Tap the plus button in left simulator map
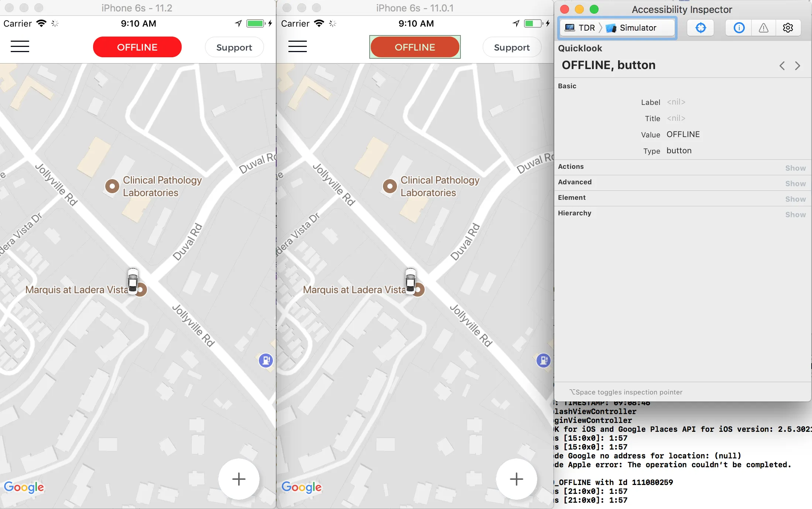The image size is (812, 509). [x=239, y=479]
